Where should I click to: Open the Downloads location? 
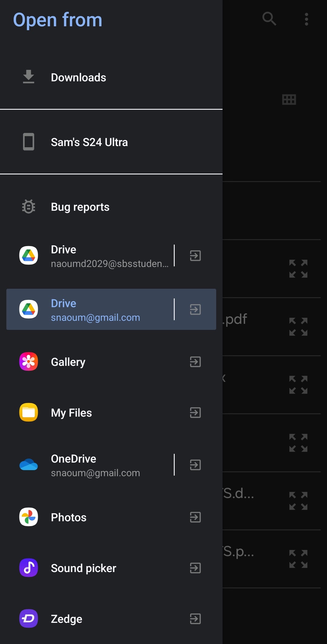(111, 77)
